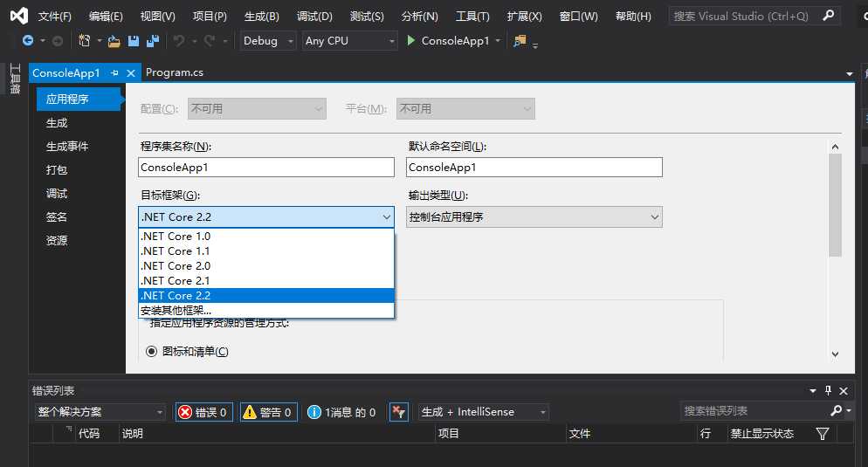The image size is (868, 467).
Task: Collapse the 目标框架 .NET Core 2.2 combo box
Action: (265, 216)
